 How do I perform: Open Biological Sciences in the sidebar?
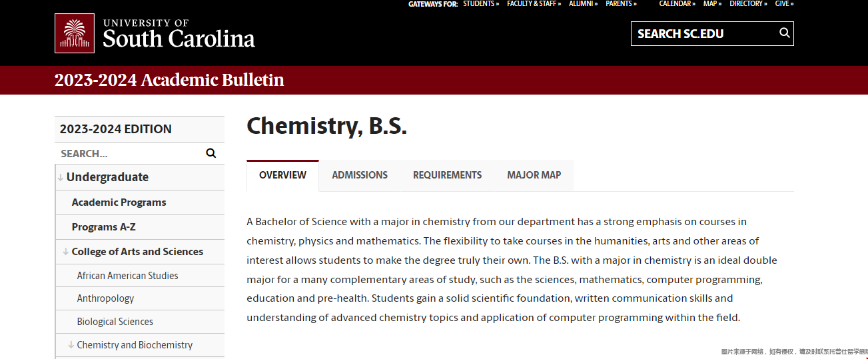115,322
